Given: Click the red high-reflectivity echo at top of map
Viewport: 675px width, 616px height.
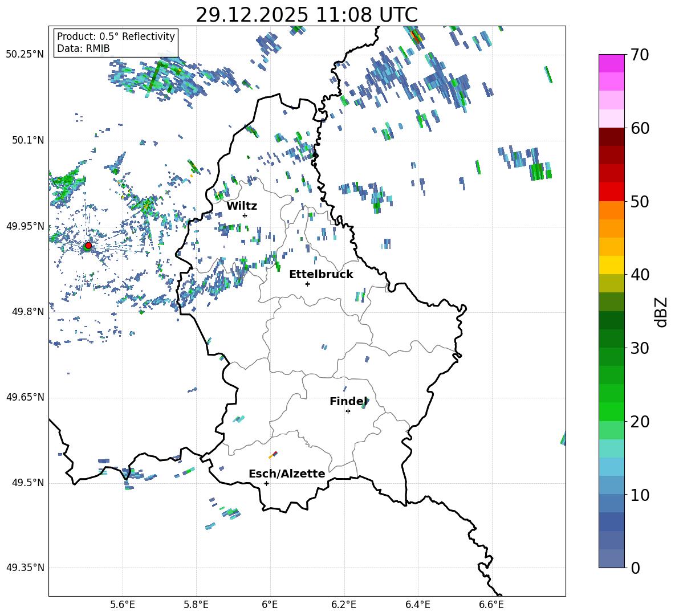Looking at the screenshot, I should 416,36.
